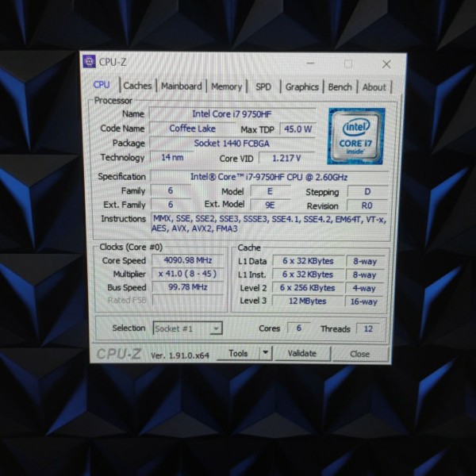Click the Level 3 associativity 16-way
This screenshot has height=476, width=476.
click(x=364, y=301)
